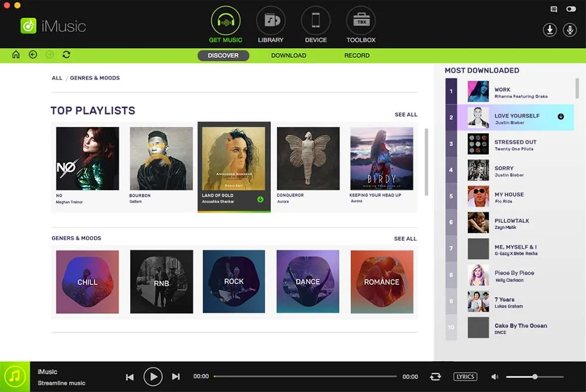Skip to the next track

[175, 376]
